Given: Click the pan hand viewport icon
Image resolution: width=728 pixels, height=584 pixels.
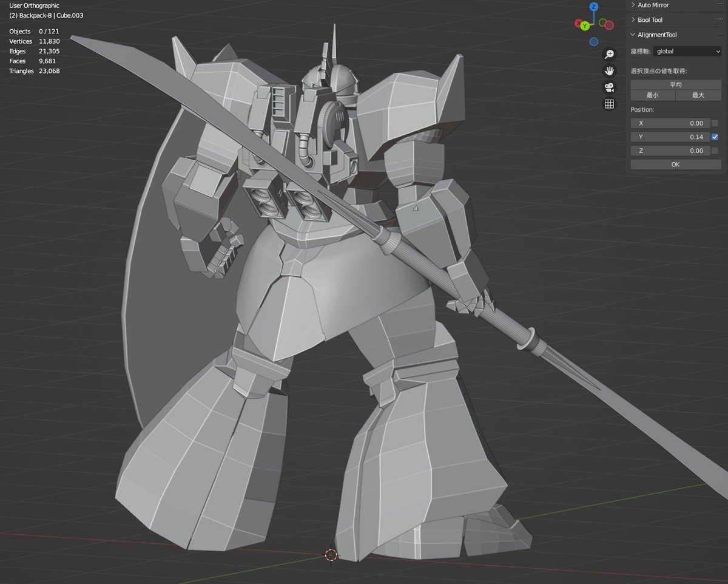Looking at the screenshot, I should (609, 71).
